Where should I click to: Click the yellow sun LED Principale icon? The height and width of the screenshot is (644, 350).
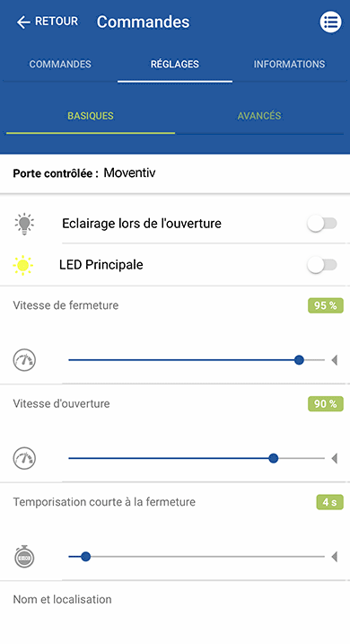click(23, 265)
